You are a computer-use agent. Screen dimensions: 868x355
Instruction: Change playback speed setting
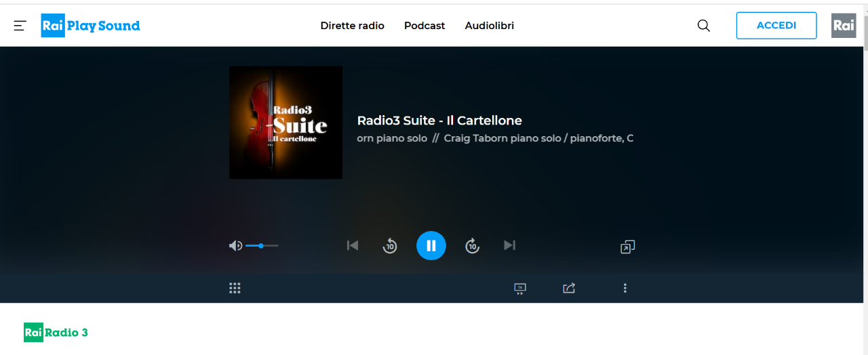(520, 289)
